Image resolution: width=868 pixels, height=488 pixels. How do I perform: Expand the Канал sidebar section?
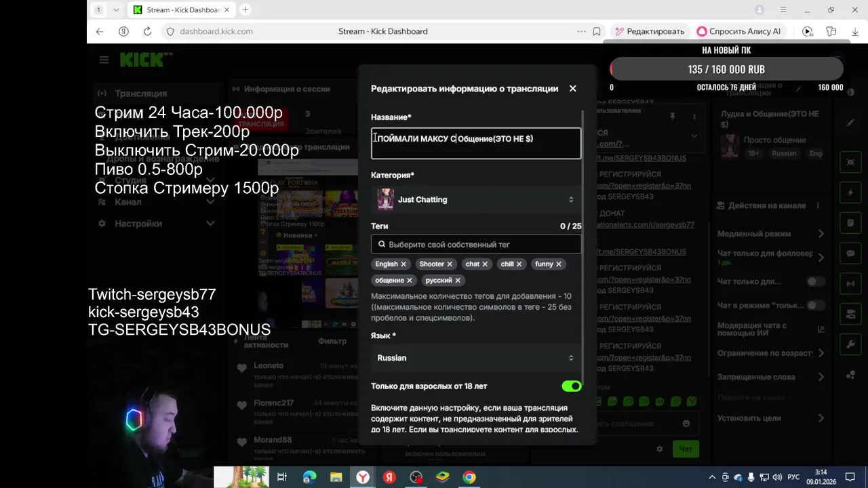pyautogui.click(x=210, y=202)
